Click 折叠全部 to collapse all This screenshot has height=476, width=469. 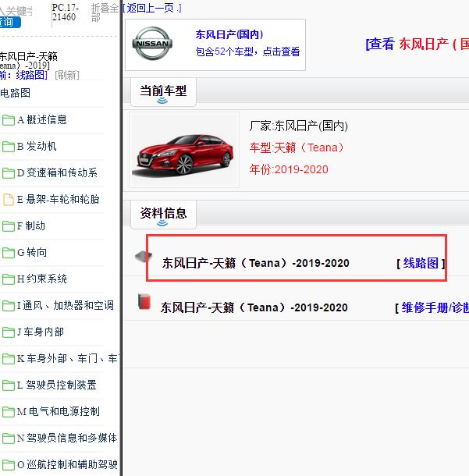coord(105,12)
